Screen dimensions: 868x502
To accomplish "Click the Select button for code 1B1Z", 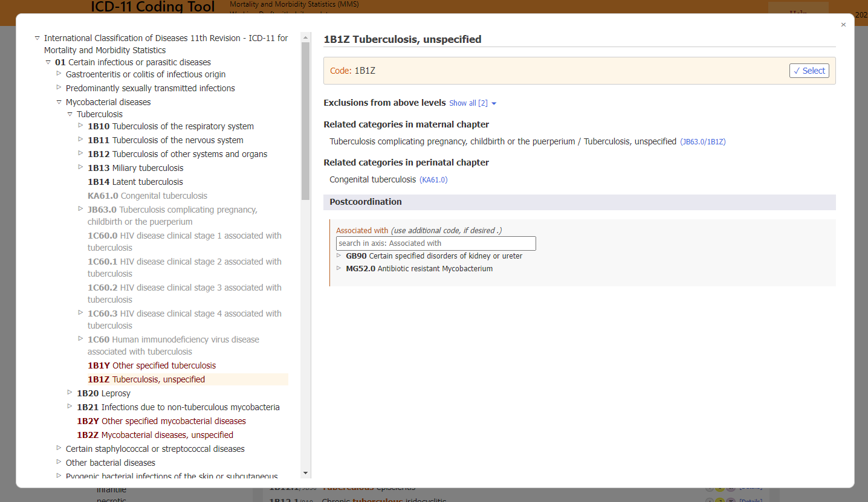I will 809,70.
